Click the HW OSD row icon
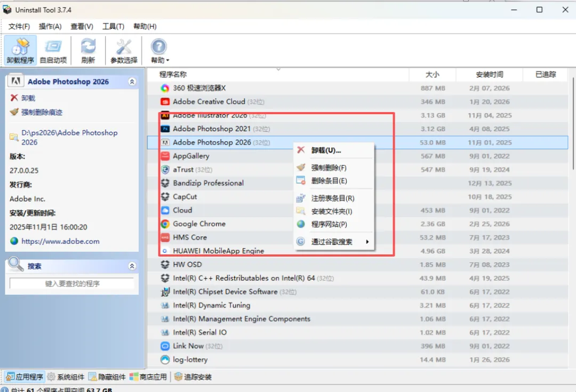 [x=165, y=265]
